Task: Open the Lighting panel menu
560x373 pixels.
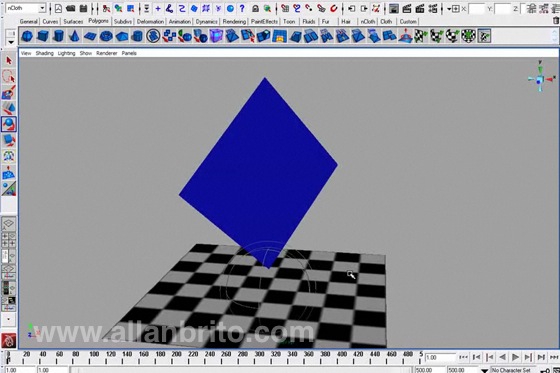Action: tap(66, 53)
